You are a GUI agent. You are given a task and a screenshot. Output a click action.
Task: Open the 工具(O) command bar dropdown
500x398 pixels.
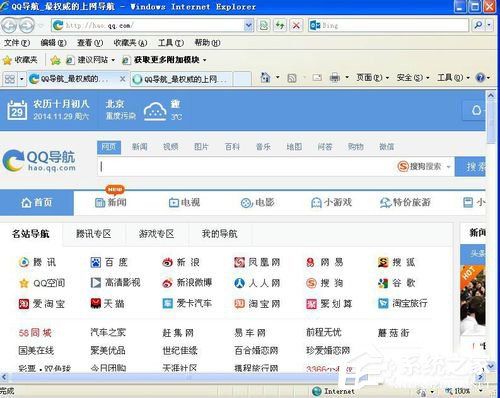coord(453,78)
